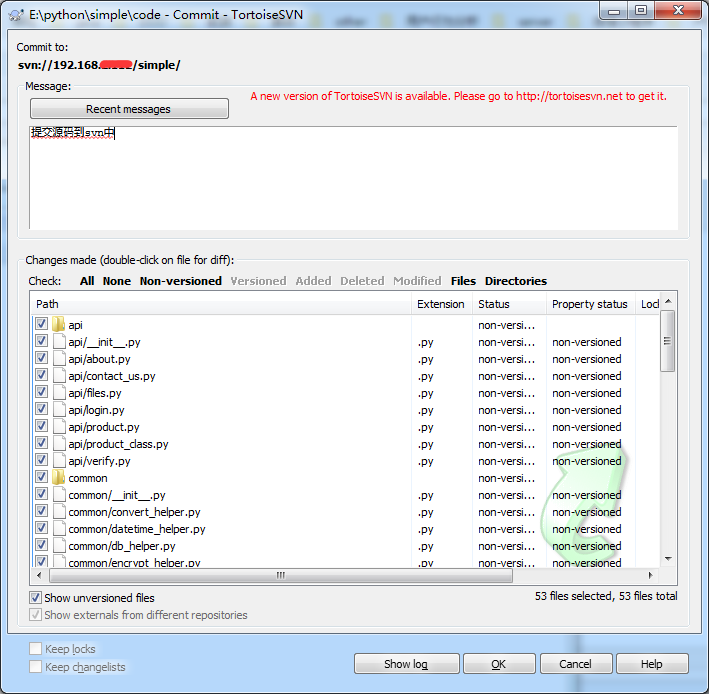The image size is (709, 694).
Task: Click the horizontal scrollbar right arrow
Action: pos(651,575)
